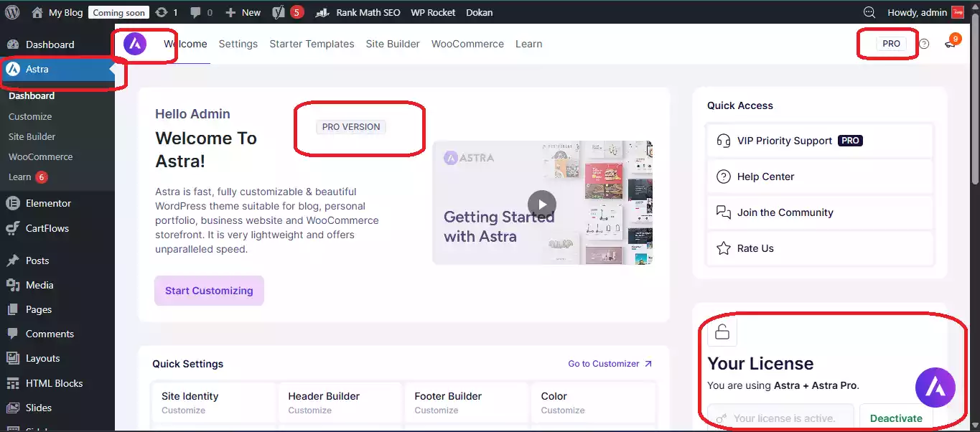Click the PRO VERSION label
Image resolution: width=980 pixels, height=432 pixels.
click(x=351, y=127)
